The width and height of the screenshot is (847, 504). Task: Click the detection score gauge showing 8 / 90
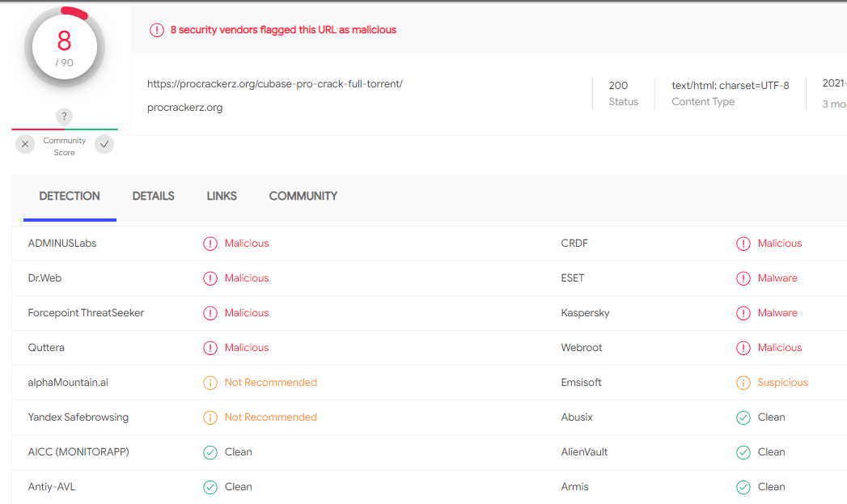64,47
